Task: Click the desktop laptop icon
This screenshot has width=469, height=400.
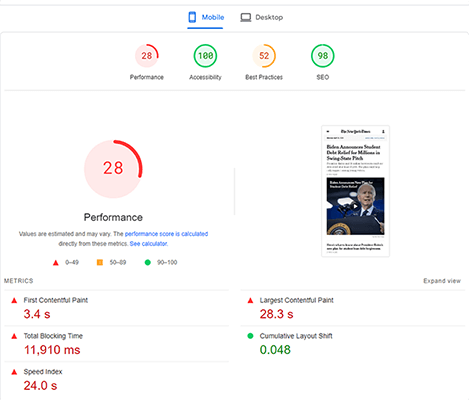Action: 246,17
